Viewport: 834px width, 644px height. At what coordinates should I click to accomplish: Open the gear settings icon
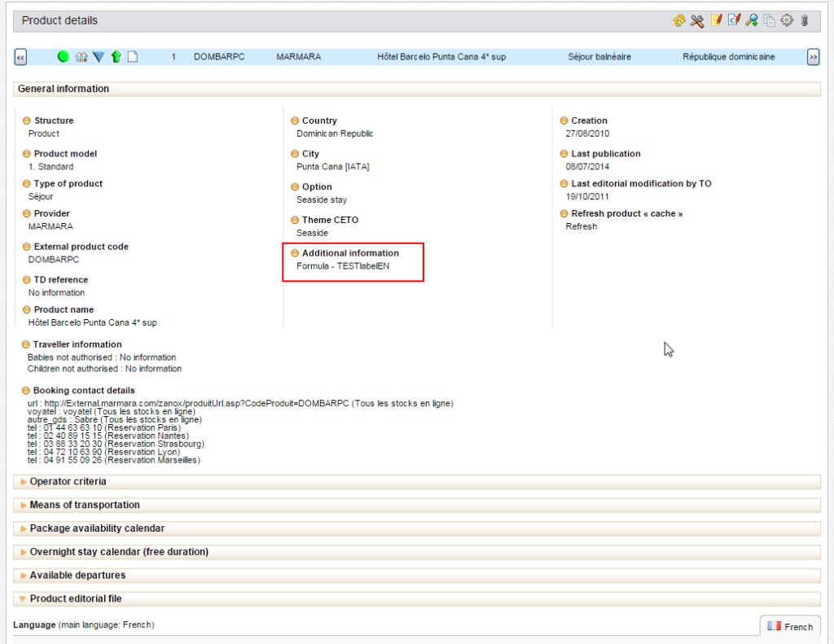pyautogui.click(x=787, y=20)
